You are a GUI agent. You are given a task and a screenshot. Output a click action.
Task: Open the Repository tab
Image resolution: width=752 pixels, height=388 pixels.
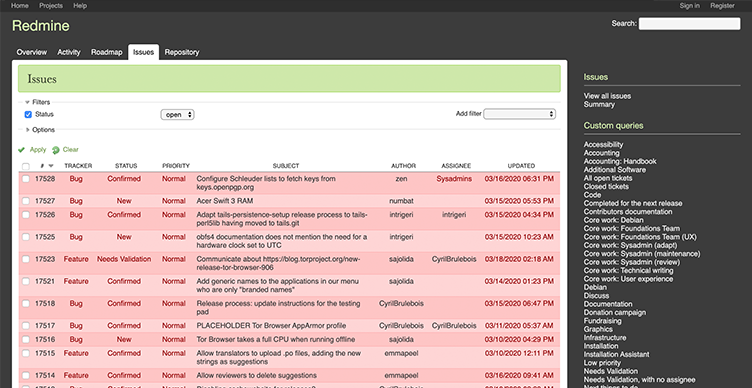[182, 52]
